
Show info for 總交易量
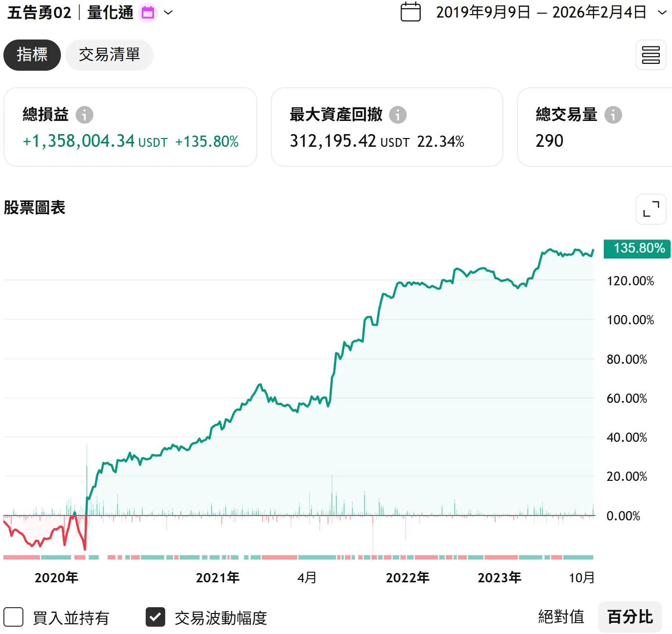(613, 115)
